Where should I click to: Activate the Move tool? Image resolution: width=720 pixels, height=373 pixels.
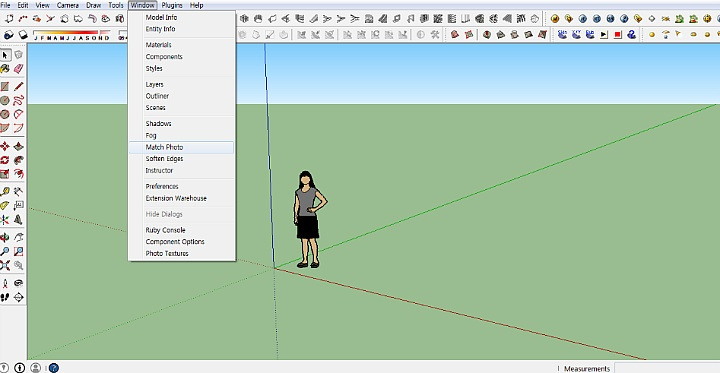click(x=5, y=147)
